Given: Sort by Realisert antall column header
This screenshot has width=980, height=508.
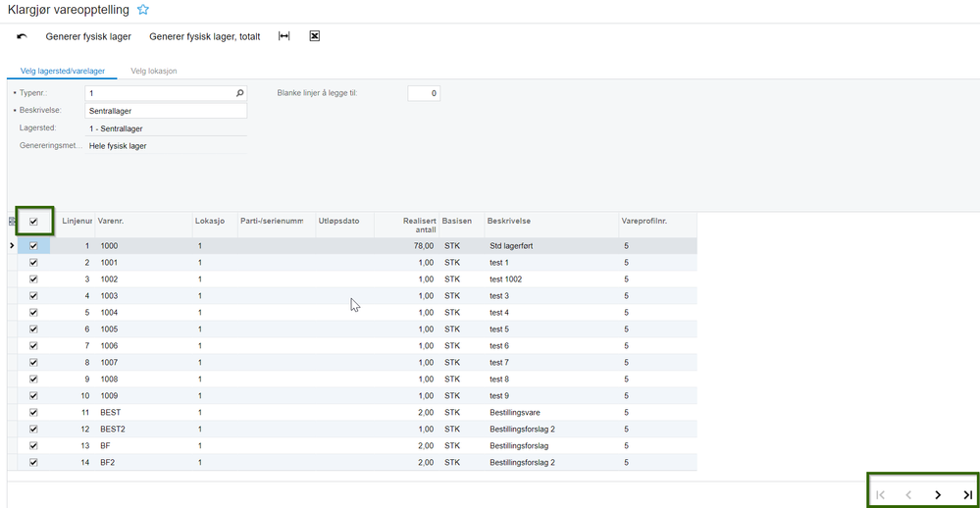Looking at the screenshot, I should (x=407, y=225).
